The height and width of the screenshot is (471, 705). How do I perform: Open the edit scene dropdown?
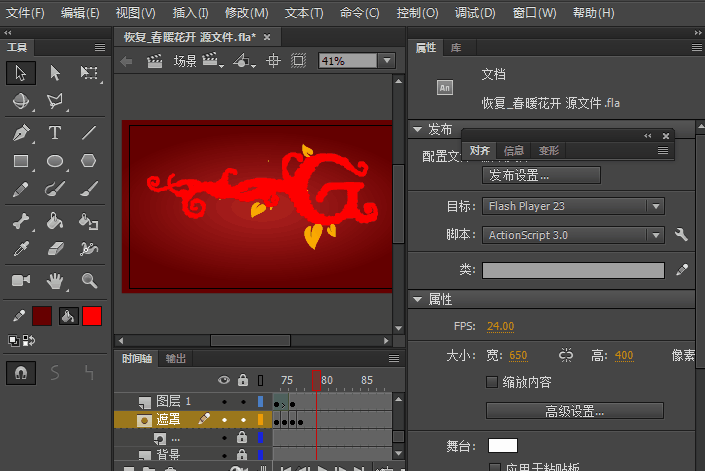click(212, 61)
